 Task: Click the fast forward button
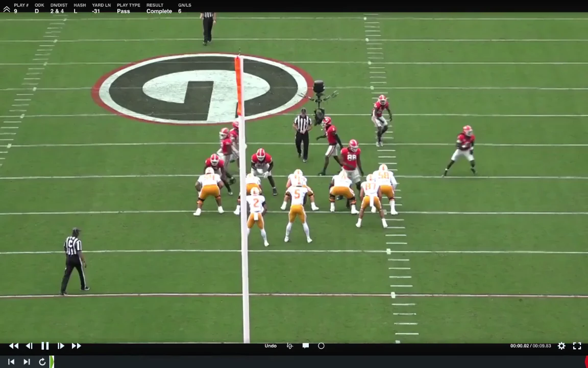click(x=77, y=346)
